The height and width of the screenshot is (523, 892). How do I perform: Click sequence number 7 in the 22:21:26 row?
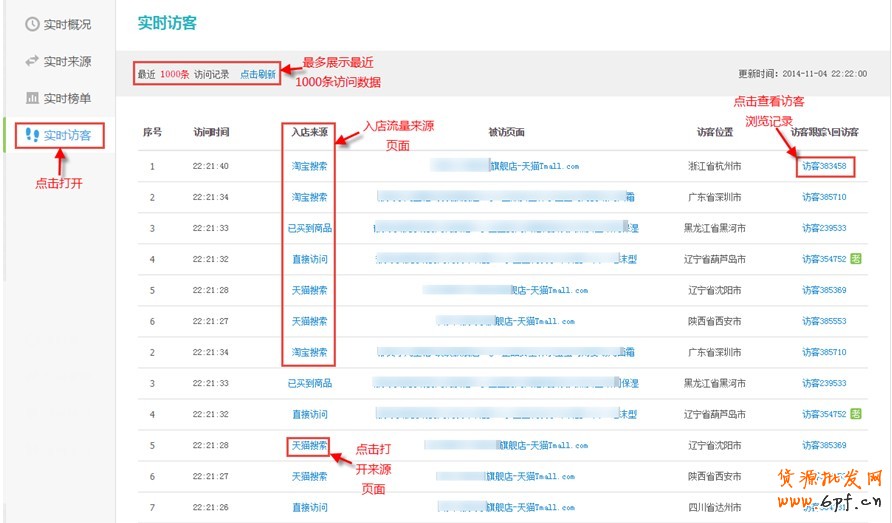pos(152,507)
